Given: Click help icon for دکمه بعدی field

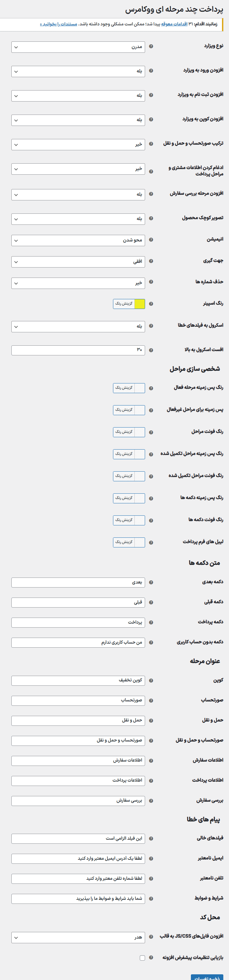Looking at the screenshot, I should pyautogui.click(x=151, y=583).
